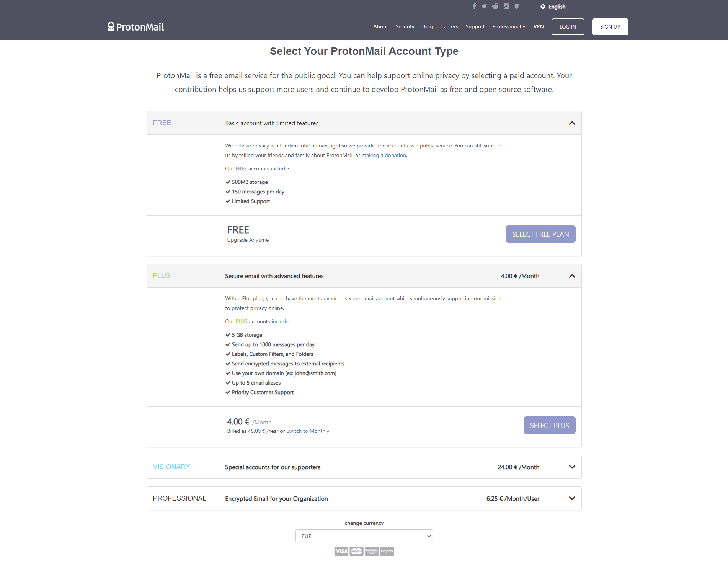
Task: Collapse the FREE plan section
Action: pos(572,123)
